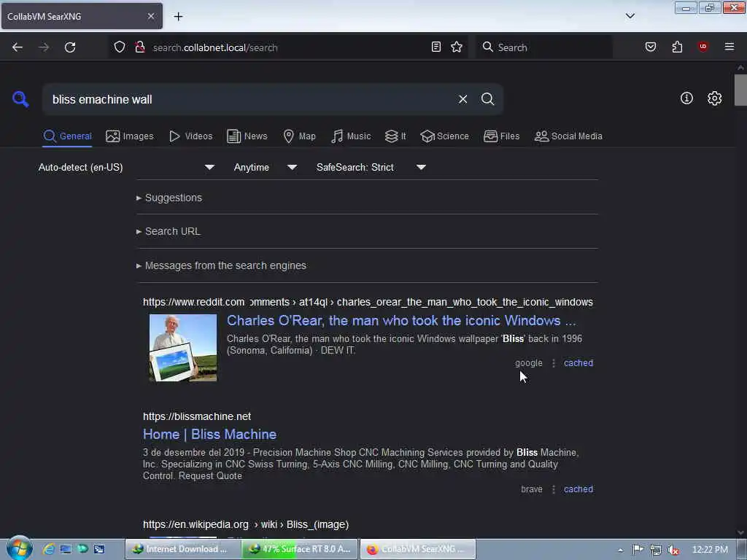Reload the page with the refresh icon
747x560 pixels.
(x=70, y=47)
